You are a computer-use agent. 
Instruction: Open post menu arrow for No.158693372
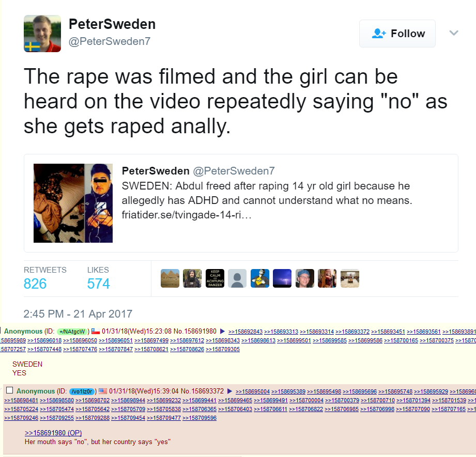point(229,391)
